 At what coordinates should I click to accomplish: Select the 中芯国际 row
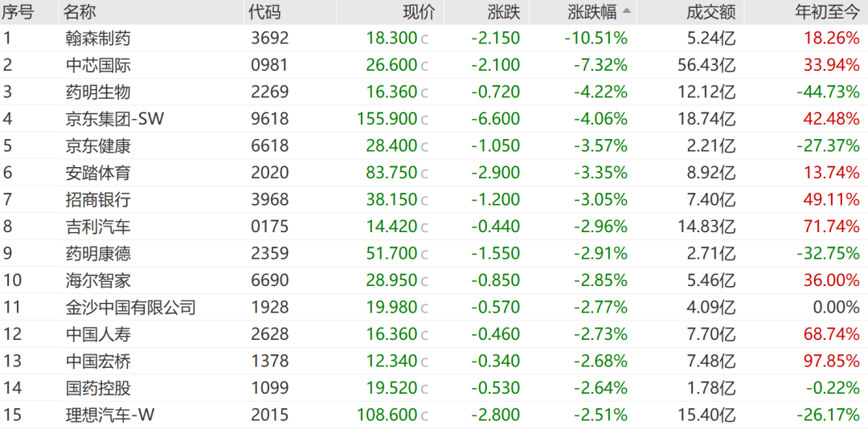[x=434, y=65]
